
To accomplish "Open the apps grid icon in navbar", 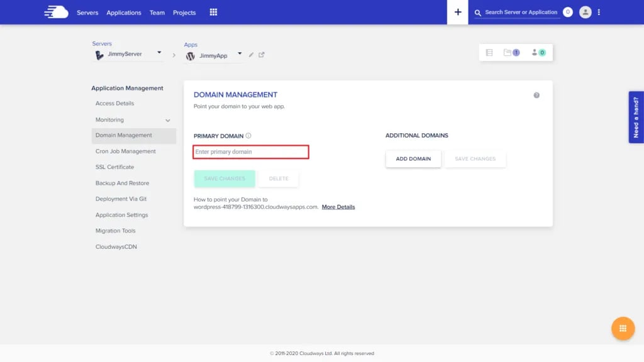I will (x=213, y=13).
